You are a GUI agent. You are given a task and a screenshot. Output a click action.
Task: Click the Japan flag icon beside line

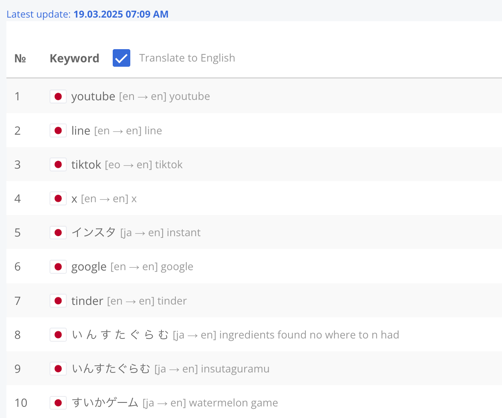point(58,131)
